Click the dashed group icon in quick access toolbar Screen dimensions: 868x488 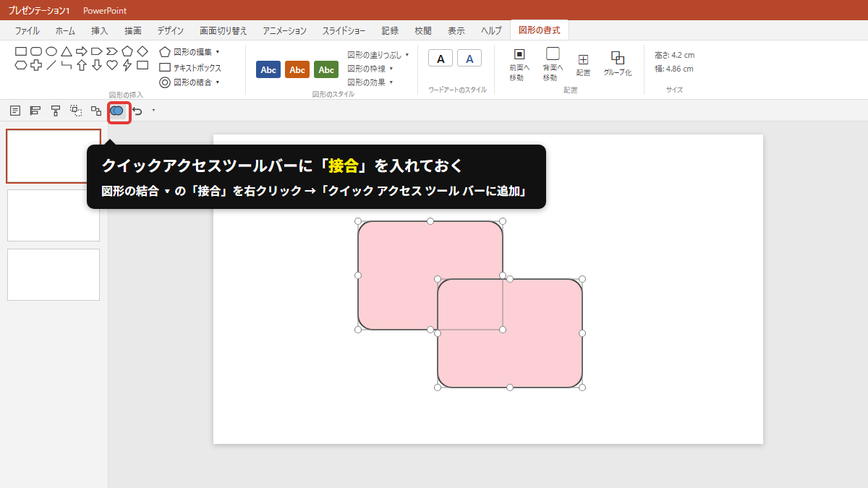76,111
